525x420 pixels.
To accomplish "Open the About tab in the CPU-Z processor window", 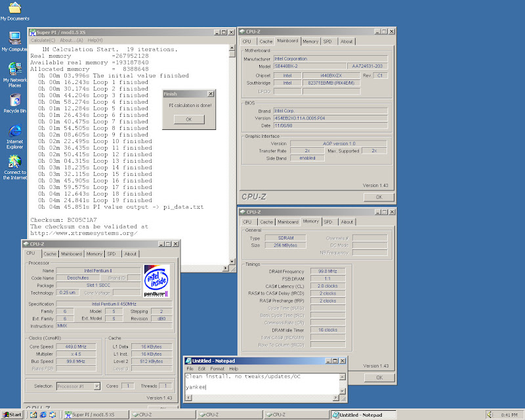I will click(131, 254).
